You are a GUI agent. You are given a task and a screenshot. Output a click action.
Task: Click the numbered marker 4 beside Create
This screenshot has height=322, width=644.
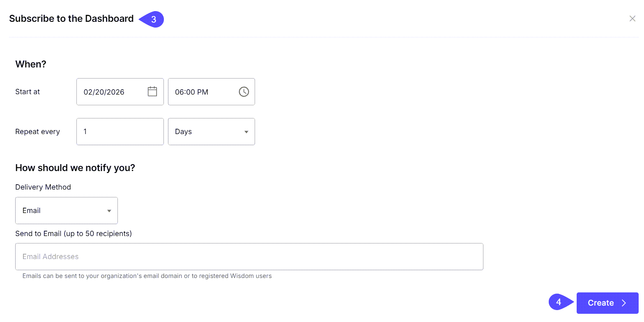point(559,302)
